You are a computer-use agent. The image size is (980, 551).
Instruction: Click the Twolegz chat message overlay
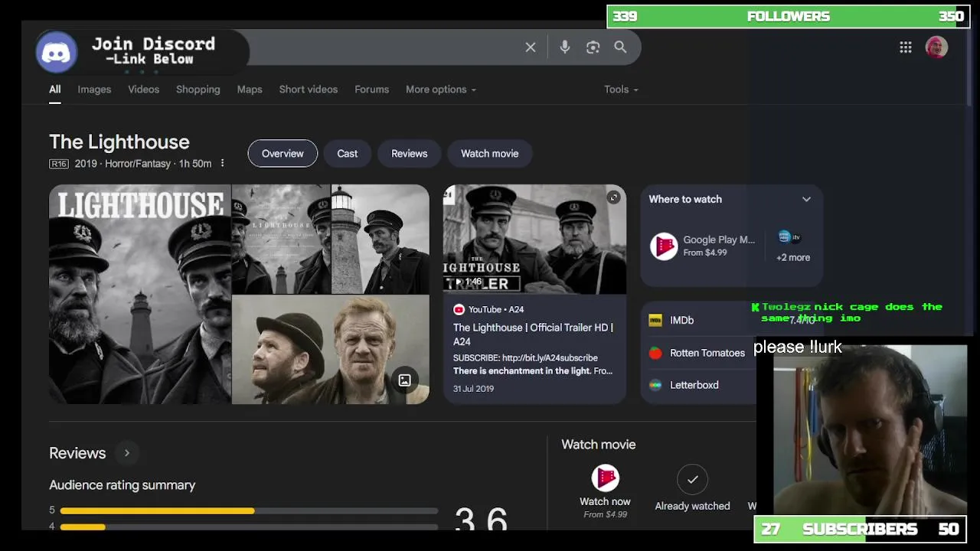coord(847,312)
